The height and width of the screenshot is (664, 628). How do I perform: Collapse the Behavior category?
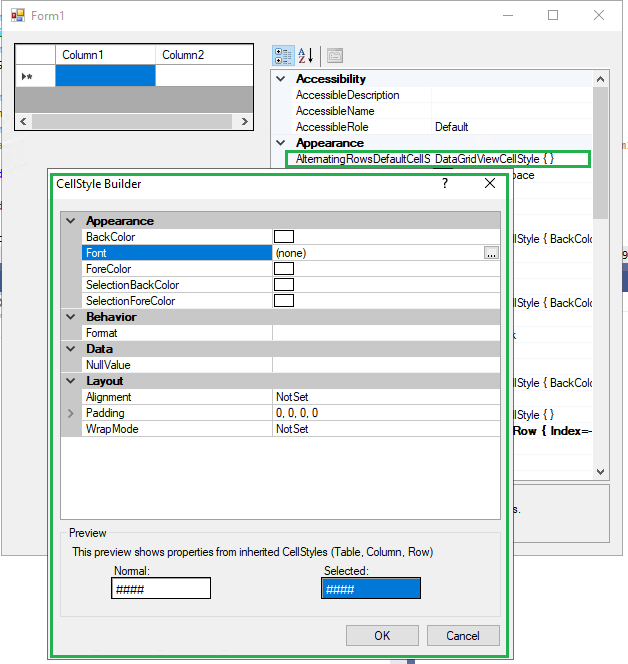pos(71,317)
